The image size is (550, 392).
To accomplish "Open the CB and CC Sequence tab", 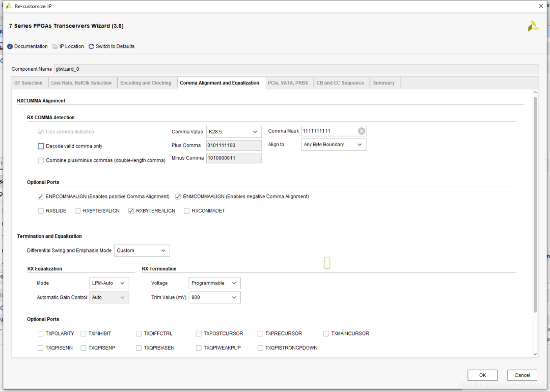I will pyautogui.click(x=340, y=83).
